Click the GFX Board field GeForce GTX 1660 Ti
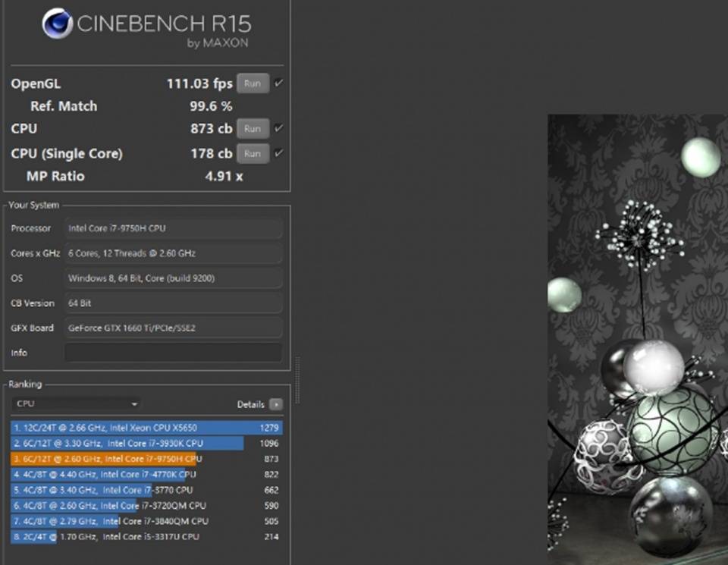728x565 pixels. coord(173,328)
